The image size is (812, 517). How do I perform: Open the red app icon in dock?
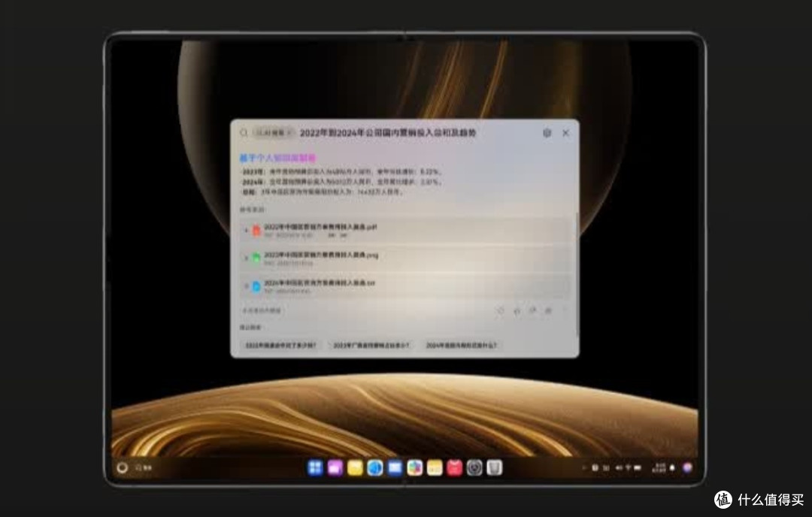pyautogui.click(x=454, y=467)
